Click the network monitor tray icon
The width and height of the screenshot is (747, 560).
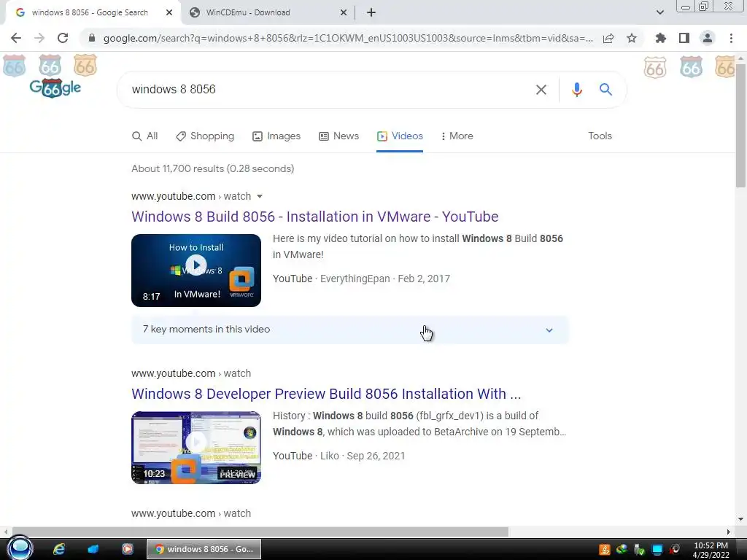coord(657,550)
